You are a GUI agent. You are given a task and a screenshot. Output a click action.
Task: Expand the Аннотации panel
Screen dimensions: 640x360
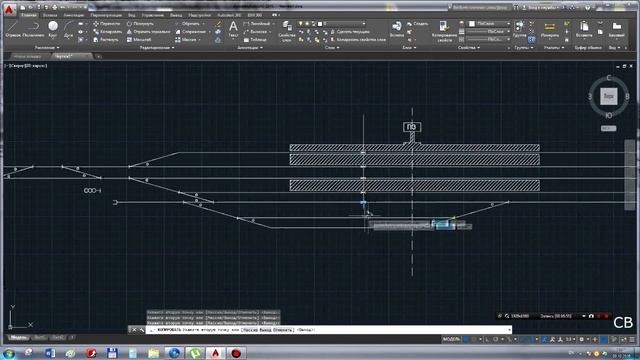250,48
